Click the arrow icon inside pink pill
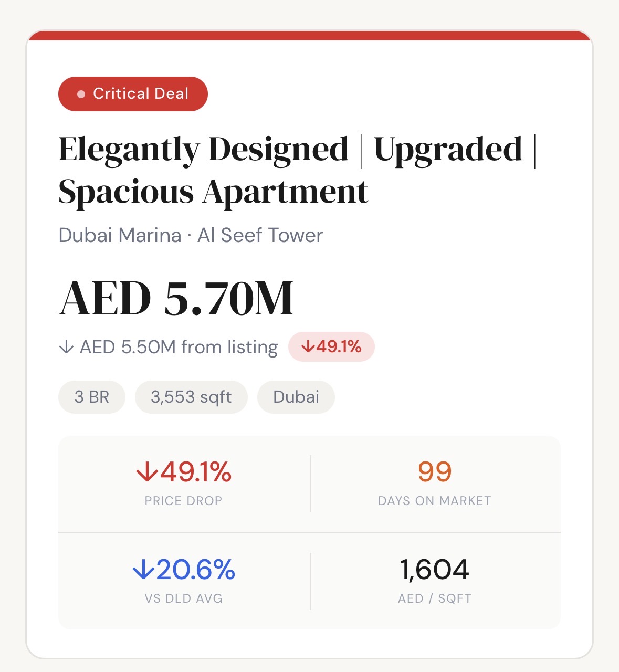 pos(308,346)
